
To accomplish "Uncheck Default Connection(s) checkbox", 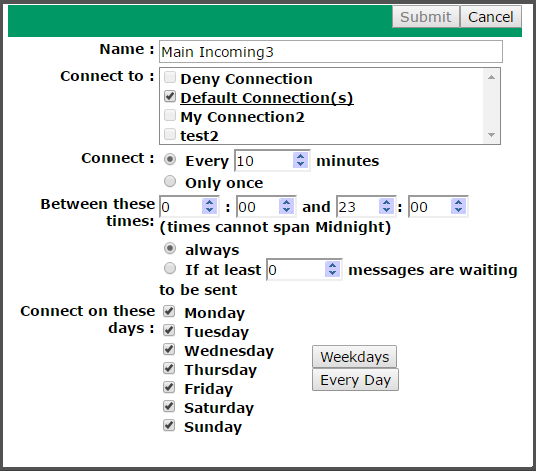I will [170, 96].
